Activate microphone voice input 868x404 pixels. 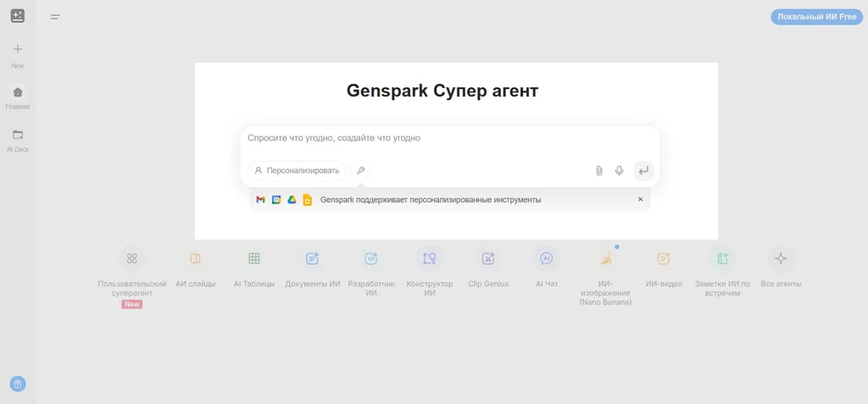click(620, 170)
